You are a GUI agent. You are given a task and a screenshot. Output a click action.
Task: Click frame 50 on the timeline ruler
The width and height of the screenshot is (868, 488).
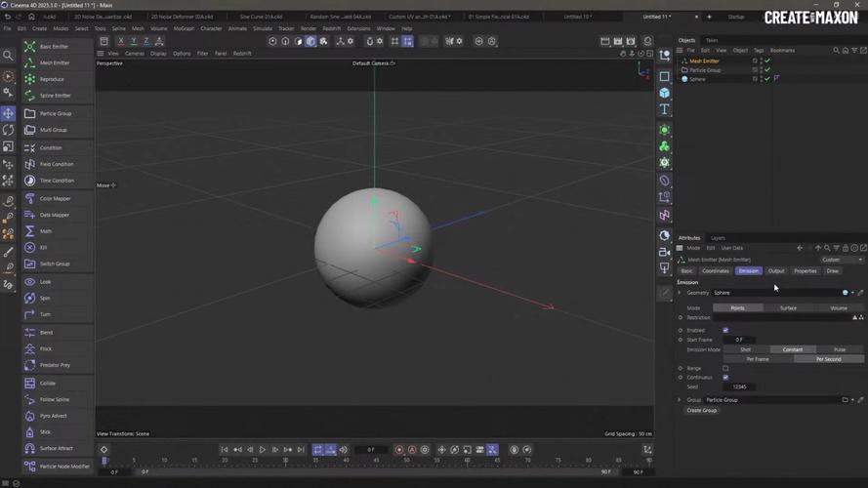(406, 461)
